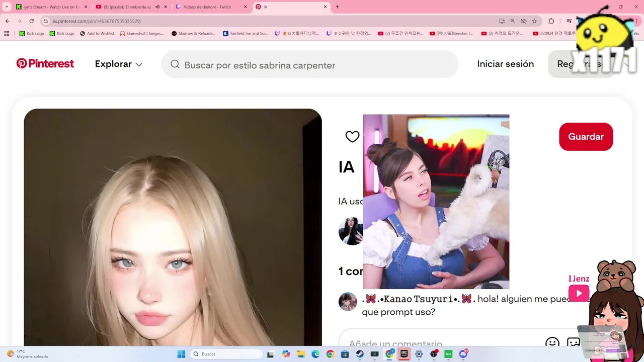This screenshot has height=362, width=644.
Task: Open the pin author's avatar
Action: tap(351, 231)
